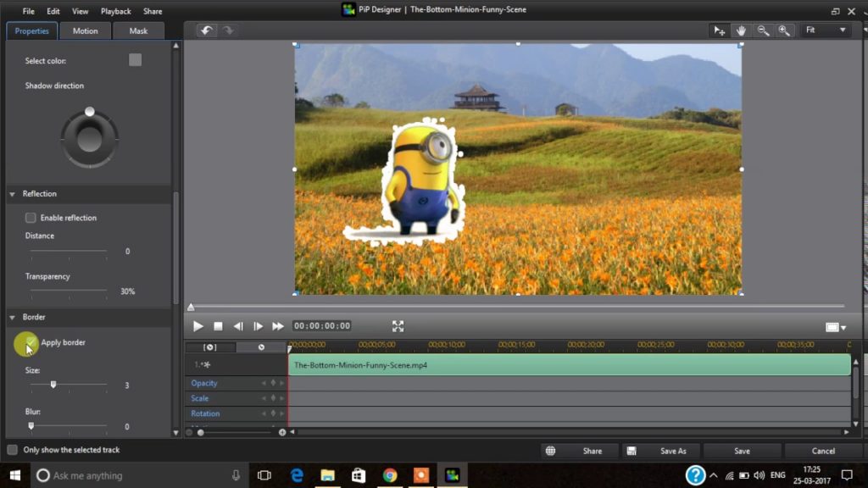868x488 pixels.
Task: Fast forward the preview
Action: click(278, 326)
